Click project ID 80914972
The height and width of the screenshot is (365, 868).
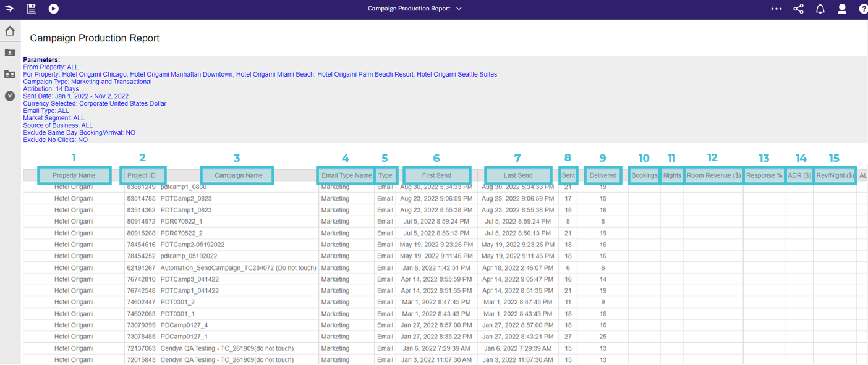[x=142, y=221]
